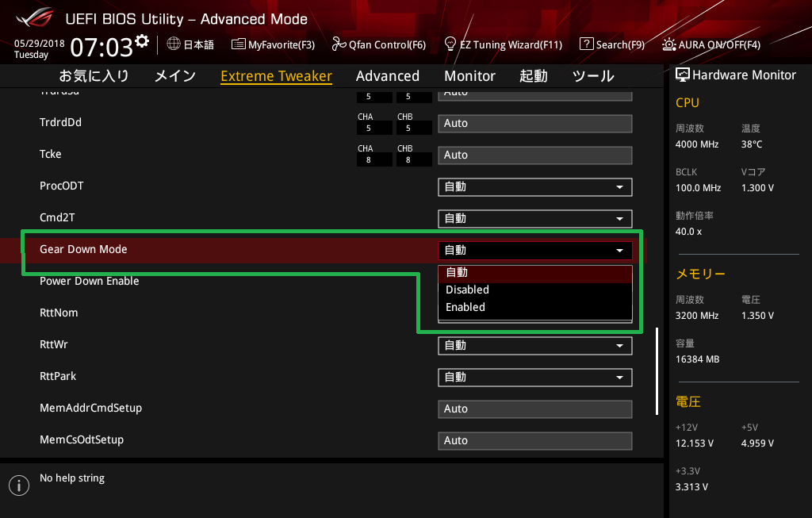This screenshot has width=812, height=518.
Task: Expand the ProcODT dropdown
Action: (535, 187)
